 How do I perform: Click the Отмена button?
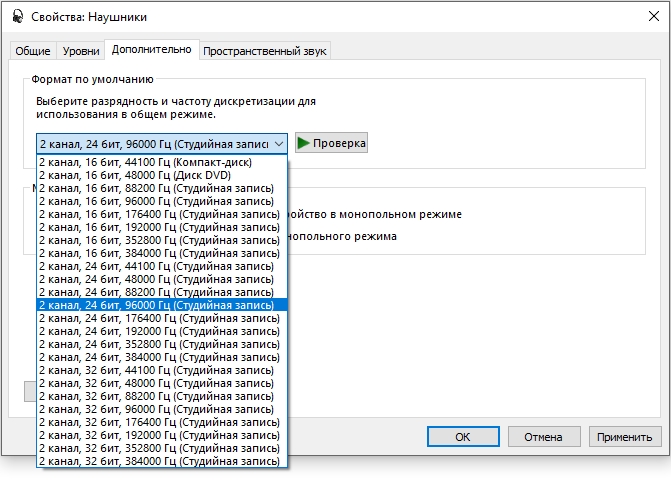tap(544, 437)
